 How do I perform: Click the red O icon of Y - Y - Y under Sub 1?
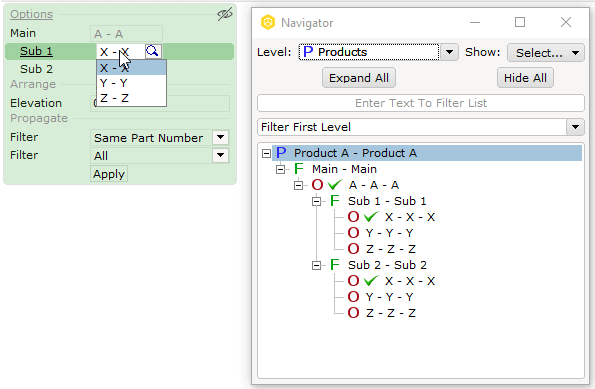[x=353, y=233]
